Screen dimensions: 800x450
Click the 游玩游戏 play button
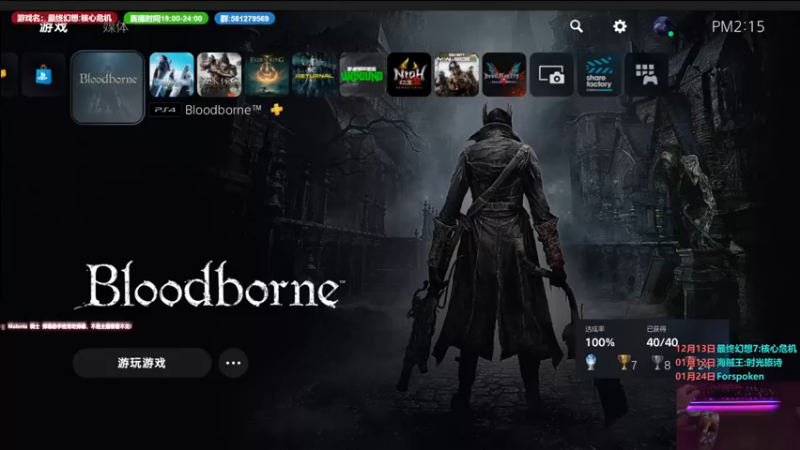click(x=142, y=363)
